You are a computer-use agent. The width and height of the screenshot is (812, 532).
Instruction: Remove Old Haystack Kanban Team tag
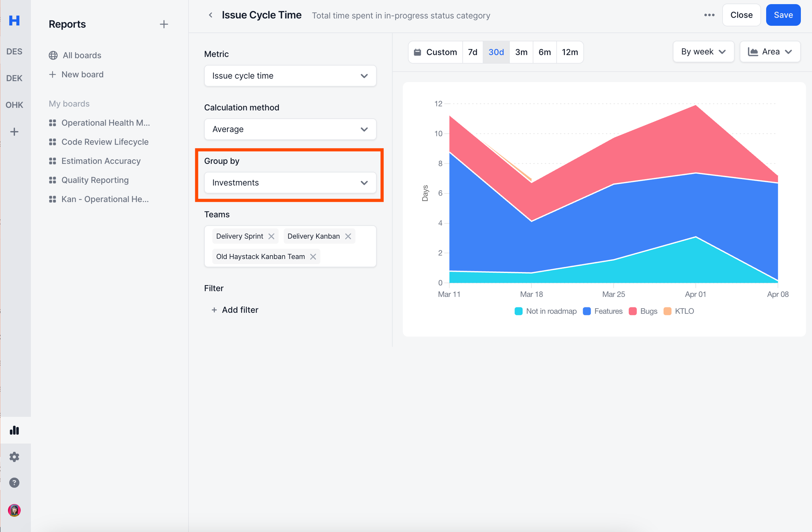(313, 257)
